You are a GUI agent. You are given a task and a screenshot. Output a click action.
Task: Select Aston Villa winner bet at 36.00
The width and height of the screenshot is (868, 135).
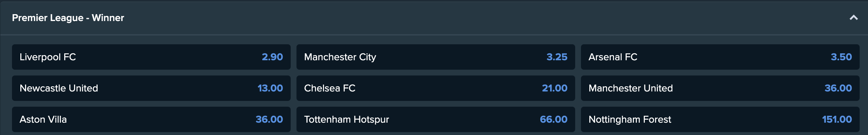[x=151, y=119]
